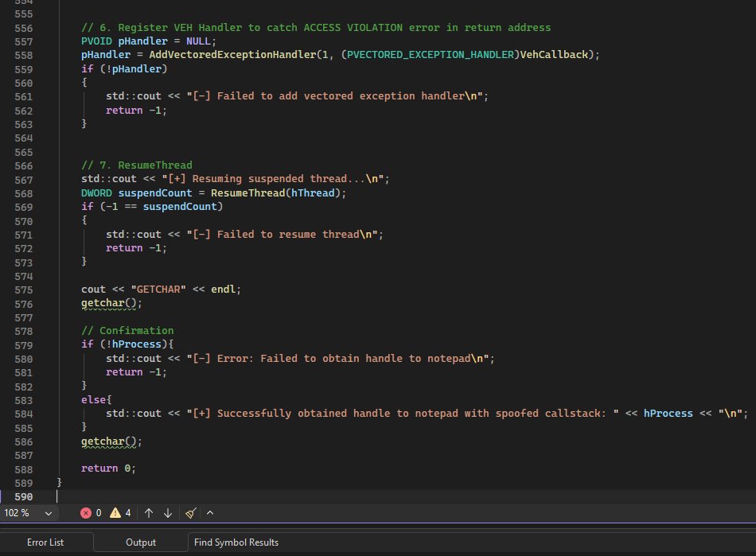Click the suspendCount variable declaration on line 568
756x556 pixels.
pyautogui.click(x=154, y=193)
